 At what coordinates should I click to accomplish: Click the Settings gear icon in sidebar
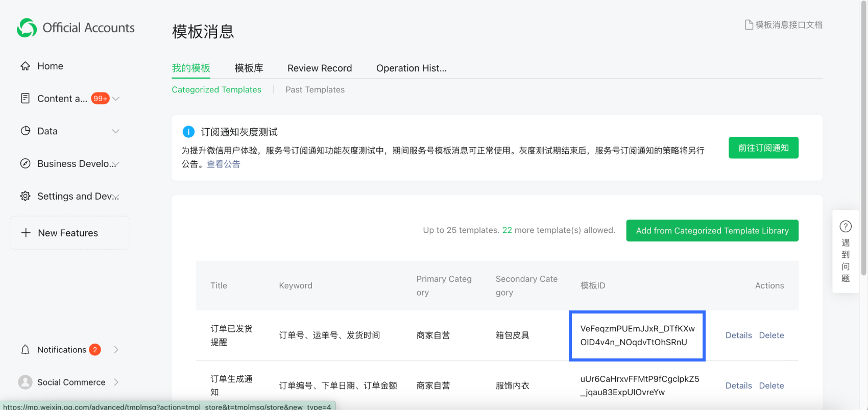pos(25,196)
